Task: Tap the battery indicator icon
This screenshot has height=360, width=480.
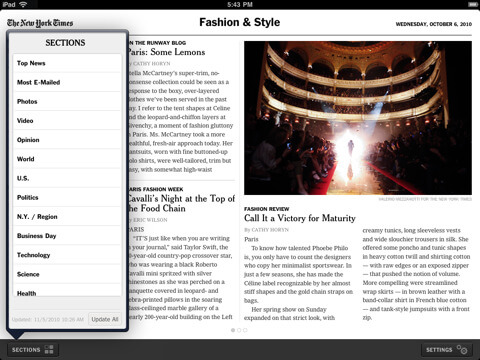Action: pyautogui.click(x=472, y=4)
